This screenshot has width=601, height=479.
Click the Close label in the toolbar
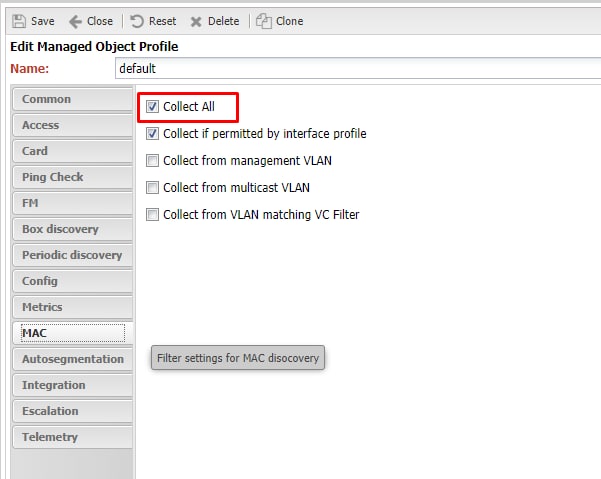pyautogui.click(x=100, y=21)
